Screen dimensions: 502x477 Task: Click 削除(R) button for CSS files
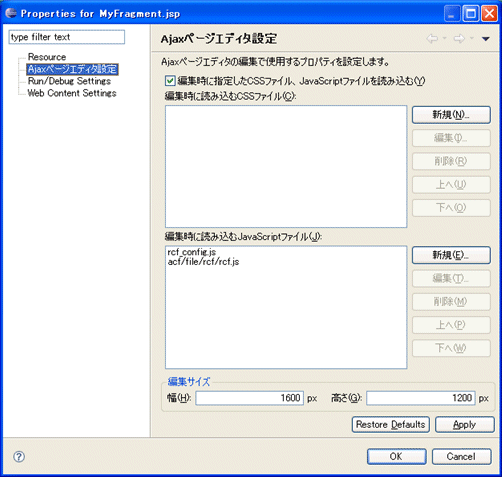pyautogui.click(x=451, y=161)
